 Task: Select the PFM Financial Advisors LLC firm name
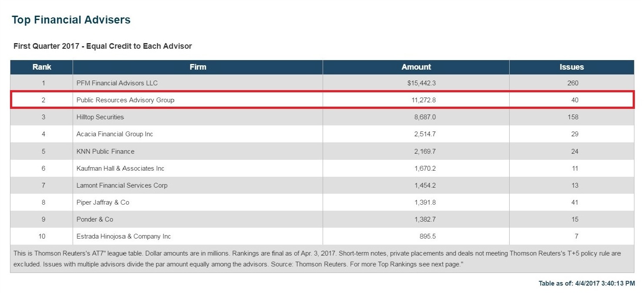117,83
